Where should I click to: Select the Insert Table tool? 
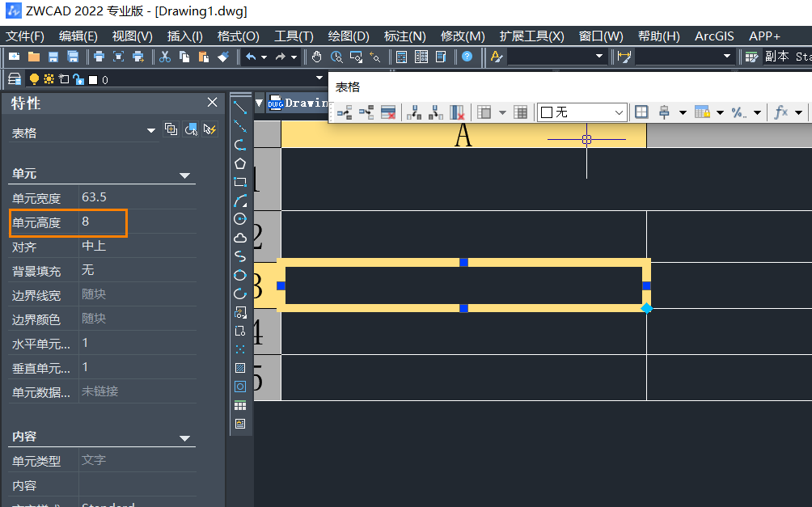[x=240, y=405]
